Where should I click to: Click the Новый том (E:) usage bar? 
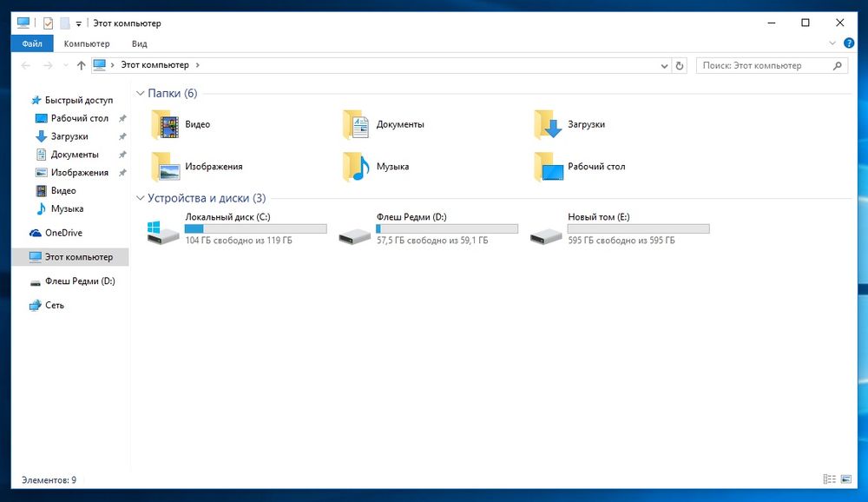638,228
